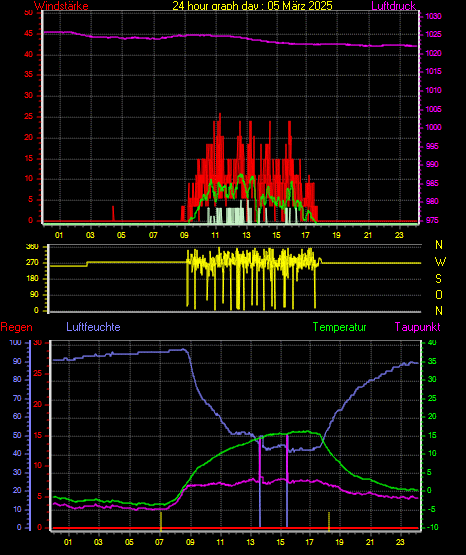Viewport: 466px width, 555px height.
Task: Click the S compass label on wind direction chart
Action: point(438,279)
